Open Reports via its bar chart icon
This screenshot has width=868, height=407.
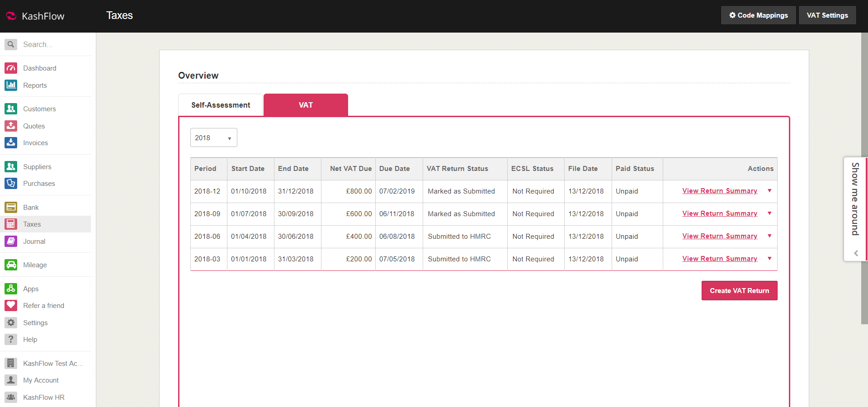[11, 85]
